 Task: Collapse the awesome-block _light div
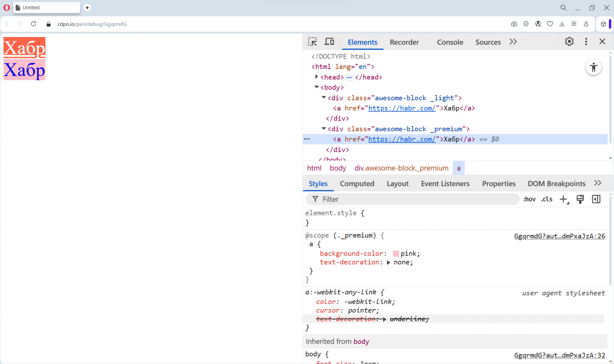click(324, 97)
